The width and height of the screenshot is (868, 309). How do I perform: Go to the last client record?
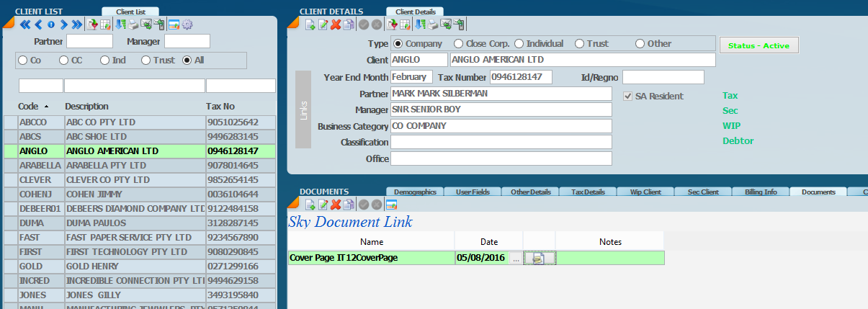(77, 25)
